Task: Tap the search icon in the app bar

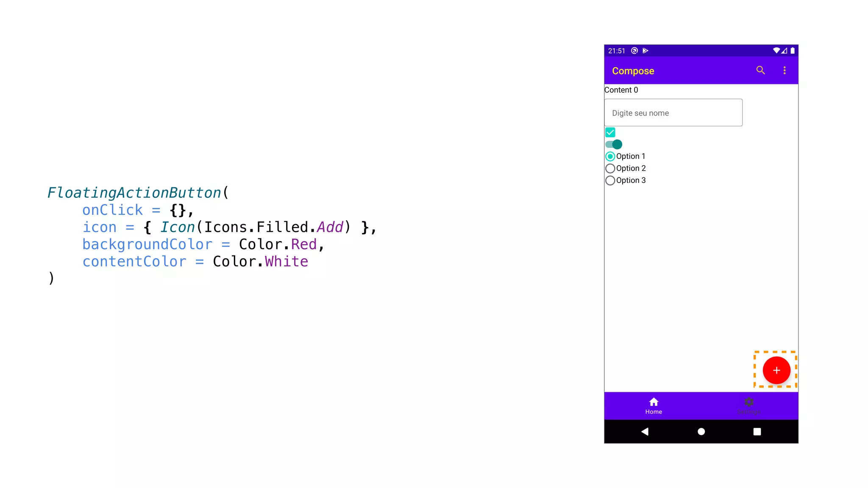Action: click(x=760, y=70)
